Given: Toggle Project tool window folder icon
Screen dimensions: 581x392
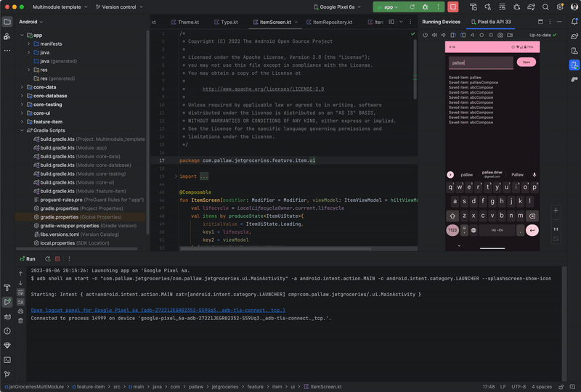Looking at the screenshot, I should 7,22.
